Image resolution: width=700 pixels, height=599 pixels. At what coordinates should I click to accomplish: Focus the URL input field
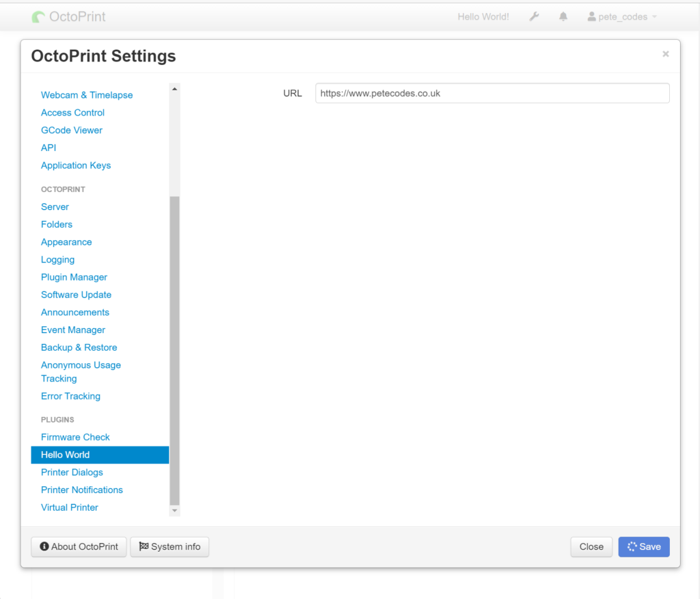(492, 94)
